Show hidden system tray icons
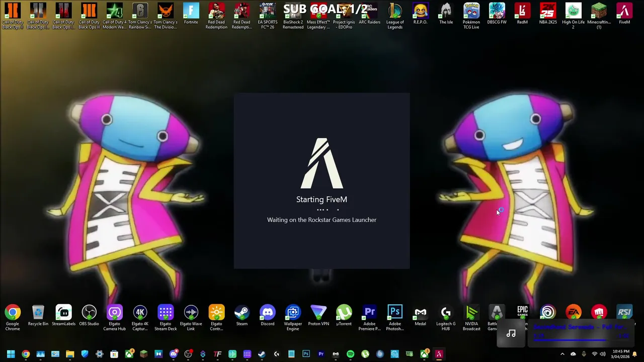 pos(562,354)
